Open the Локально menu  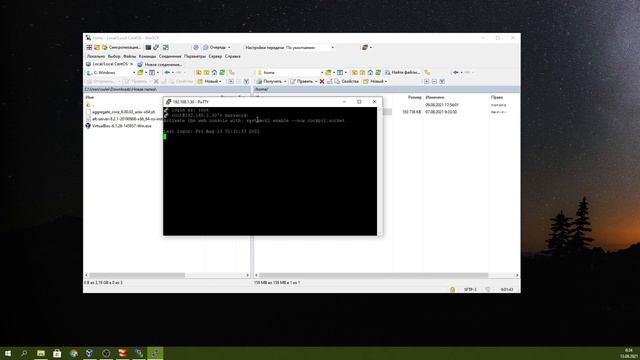(96, 56)
